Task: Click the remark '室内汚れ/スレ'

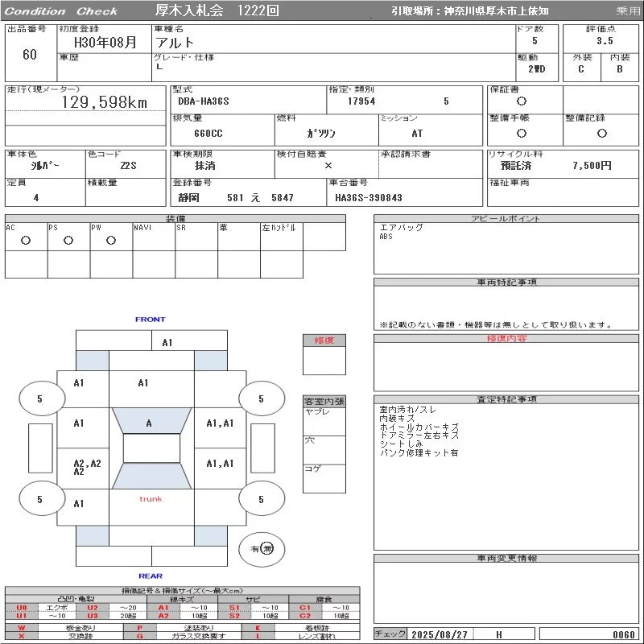Action: pos(408,410)
